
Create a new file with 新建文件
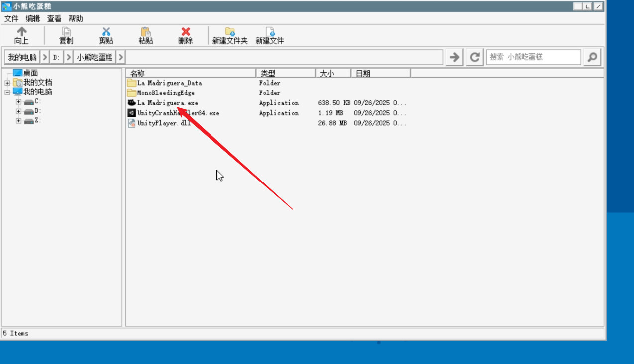pyautogui.click(x=270, y=32)
